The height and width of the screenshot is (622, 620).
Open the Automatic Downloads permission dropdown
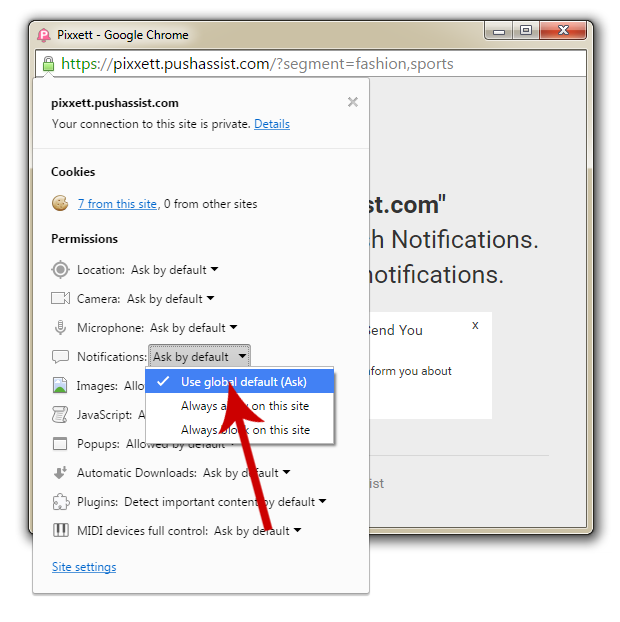pyautogui.click(x=246, y=473)
